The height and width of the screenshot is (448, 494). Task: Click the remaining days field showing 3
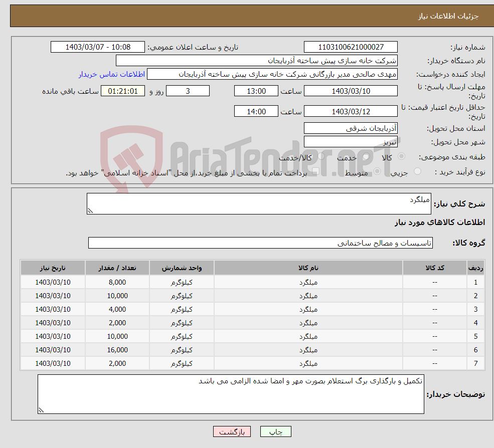(188, 91)
